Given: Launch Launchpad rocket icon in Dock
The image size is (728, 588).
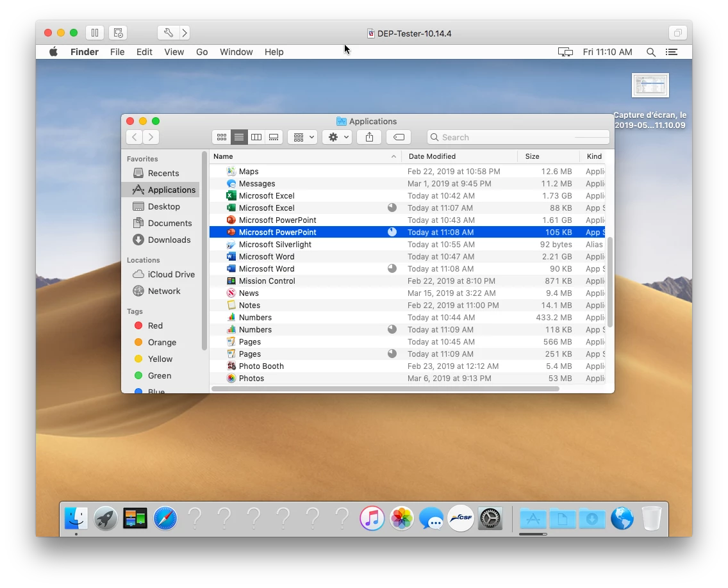Looking at the screenshot, I should tap(105, 518).
